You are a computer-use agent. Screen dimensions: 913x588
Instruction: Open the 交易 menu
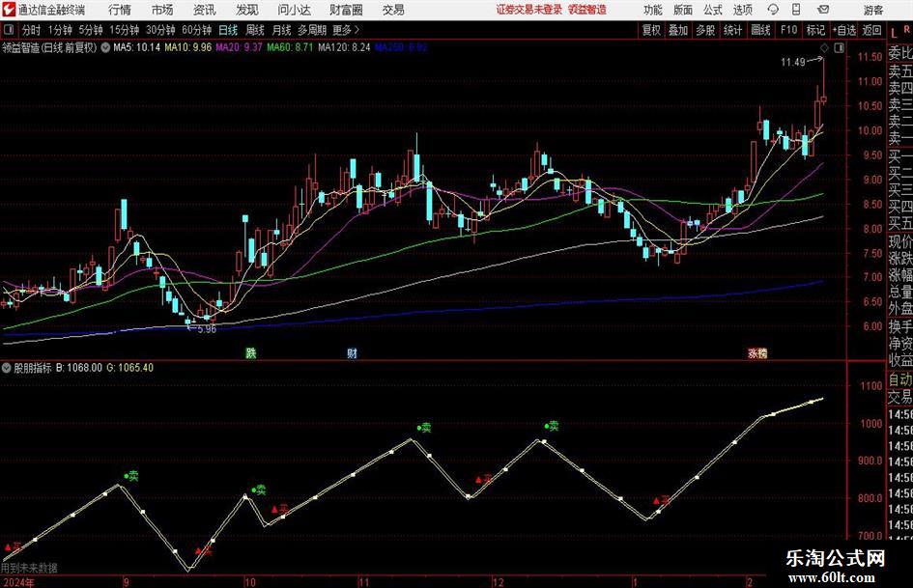(393, 10)
